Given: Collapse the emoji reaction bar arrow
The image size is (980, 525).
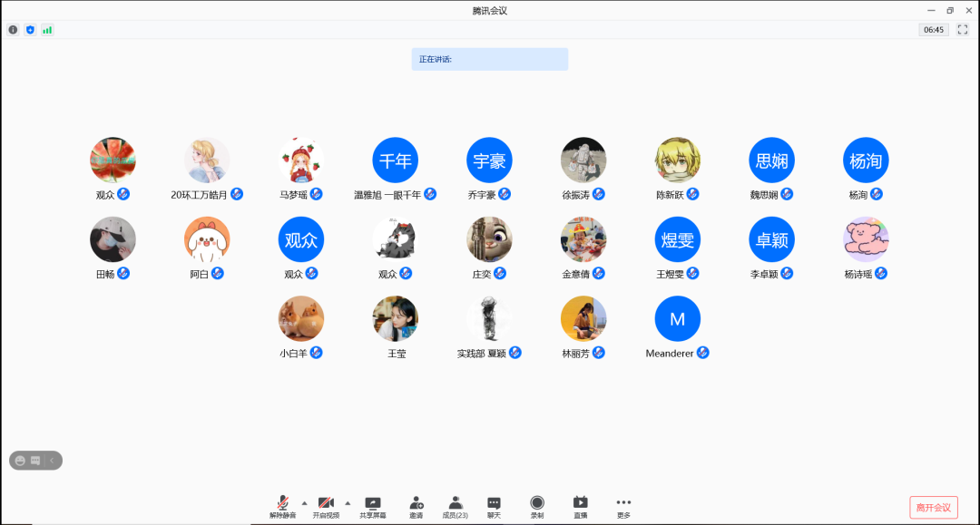Looking at the screenshot, I should coord(53,461).
